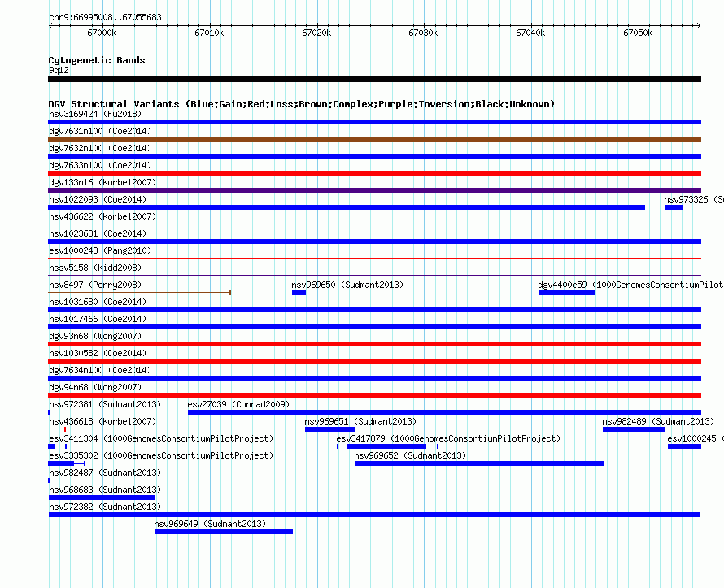Click the nsv973326 variant label

(694, 199)
